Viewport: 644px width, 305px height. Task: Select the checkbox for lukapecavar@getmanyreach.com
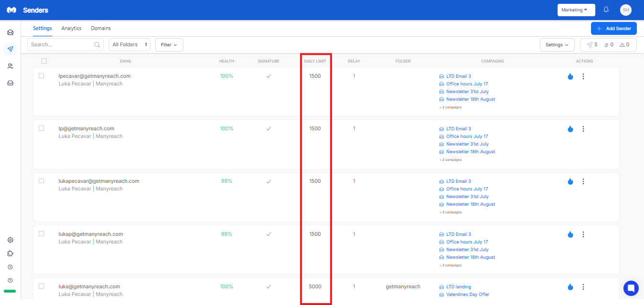pyautogui.click(x=41, y=180)
